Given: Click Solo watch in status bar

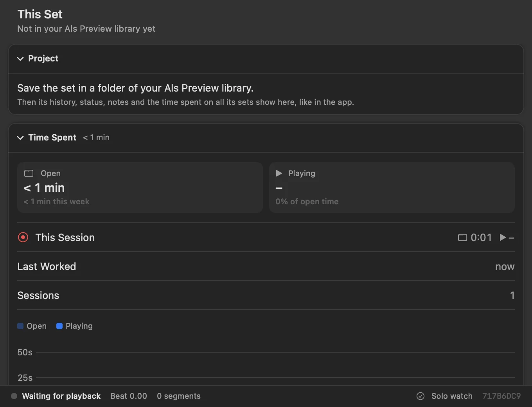Looking at the screenshot, I should click(x=452, y=396).
